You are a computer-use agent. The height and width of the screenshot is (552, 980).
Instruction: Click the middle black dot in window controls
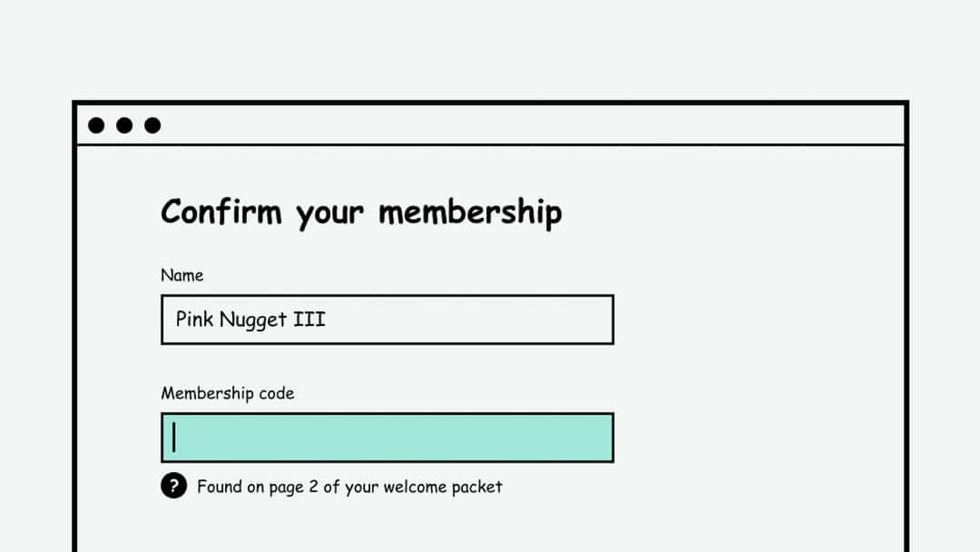coord(124,125)
